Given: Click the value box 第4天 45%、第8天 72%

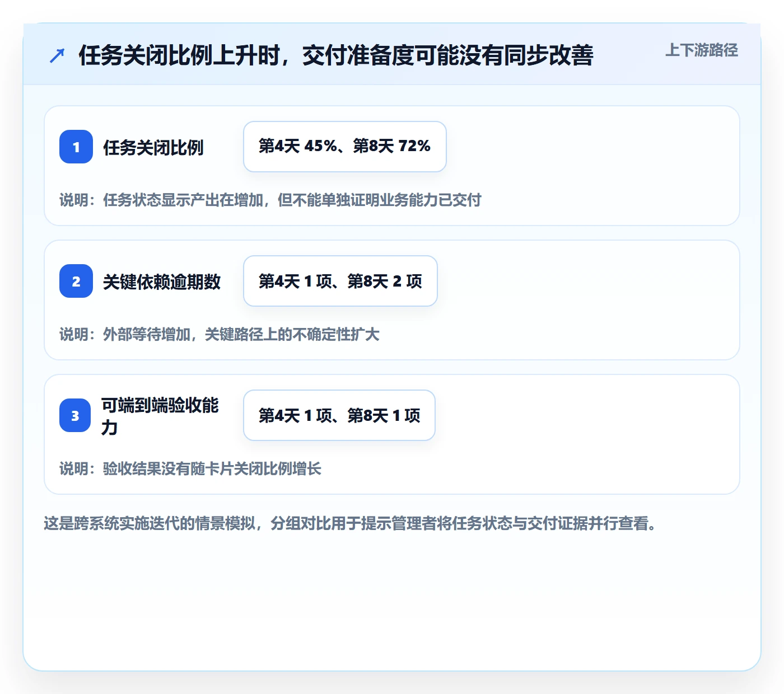Looking at the screenshot, I should (345, 147).
